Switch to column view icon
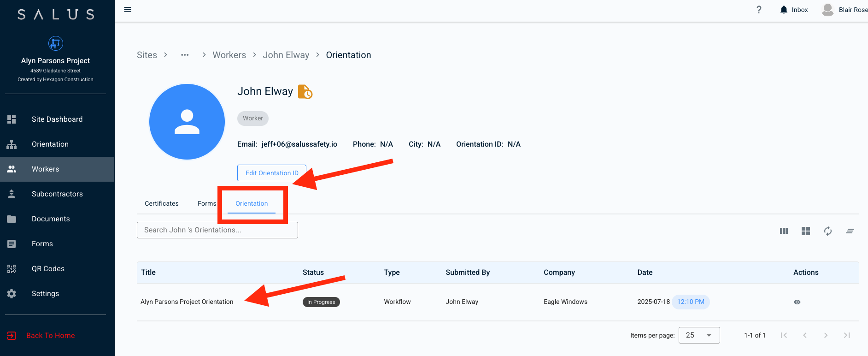This screenshot has height=356, width=868. pos(784,231)
